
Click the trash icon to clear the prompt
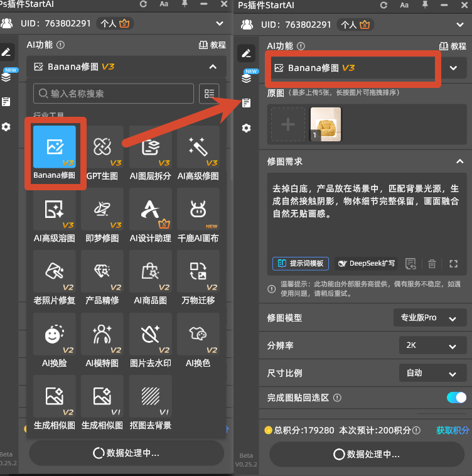click(x=432, y=264)
